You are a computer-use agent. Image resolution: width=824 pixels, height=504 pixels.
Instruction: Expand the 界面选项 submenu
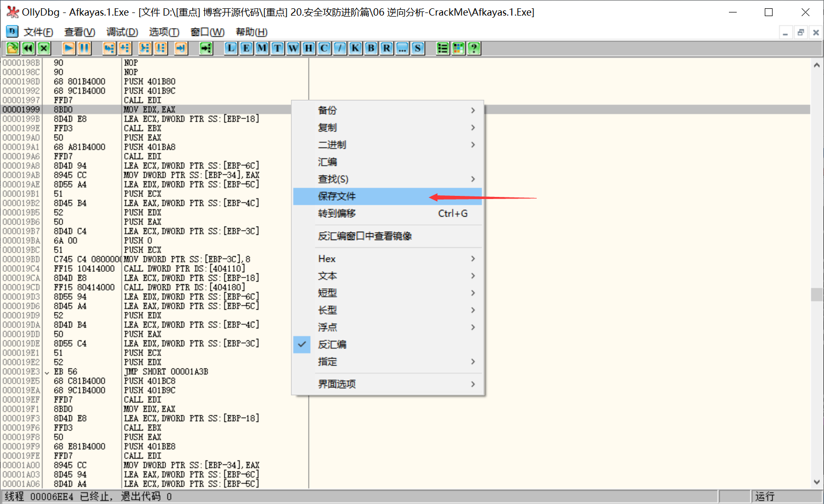[x=388, y=384]
